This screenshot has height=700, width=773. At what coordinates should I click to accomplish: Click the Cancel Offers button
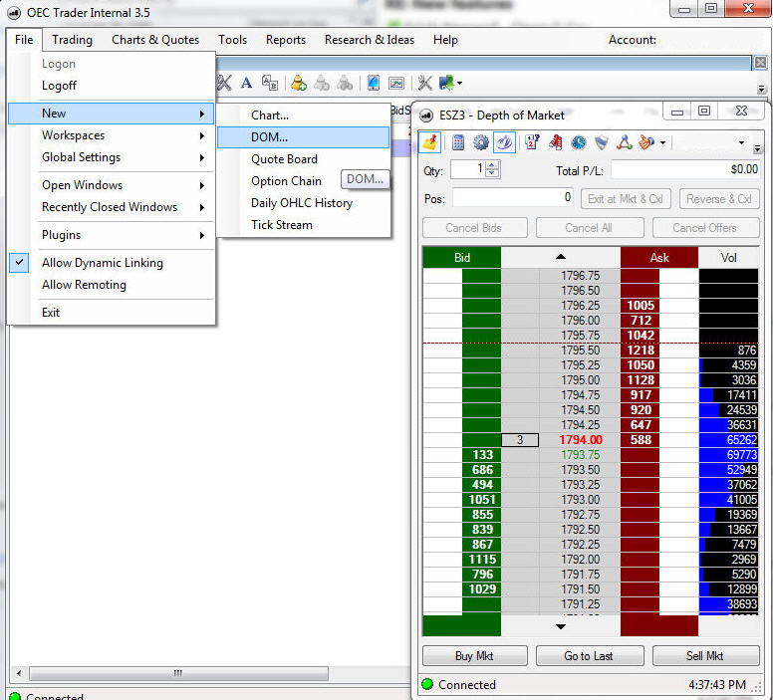(705, 228)
